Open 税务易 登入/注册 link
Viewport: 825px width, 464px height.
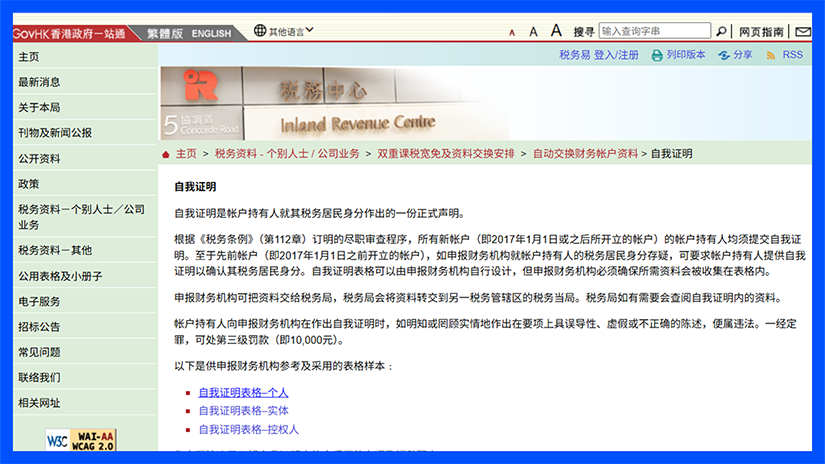point(599,55)
